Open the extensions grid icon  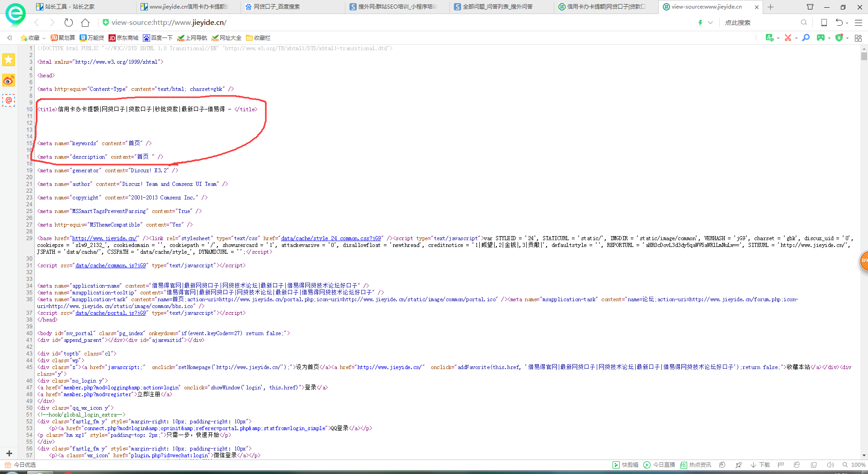click(858, 38)
